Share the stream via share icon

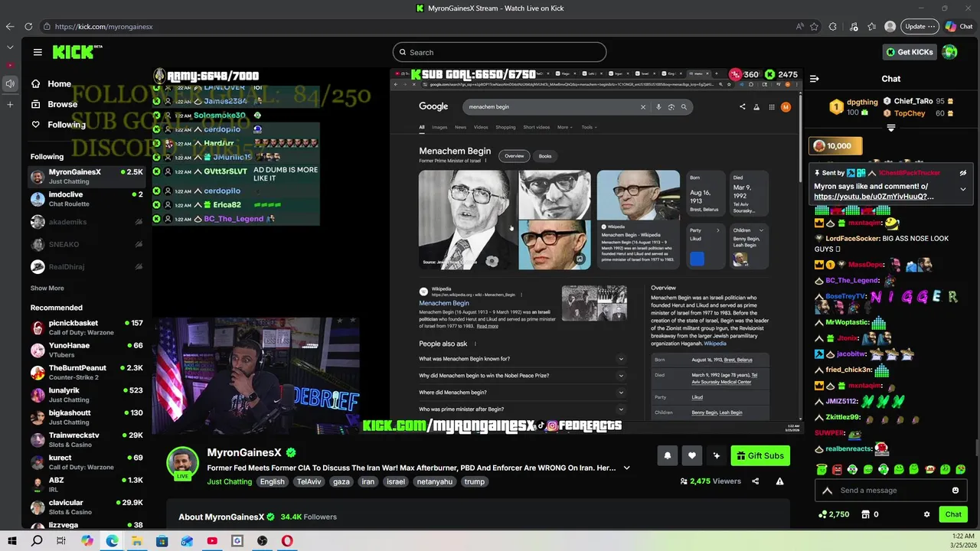tap(755, 481)
